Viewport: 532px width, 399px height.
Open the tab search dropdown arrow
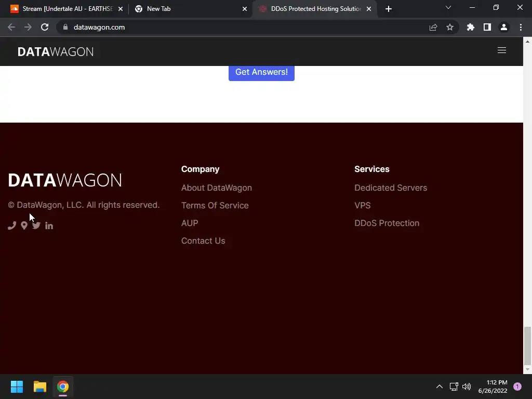pos(448,7)
